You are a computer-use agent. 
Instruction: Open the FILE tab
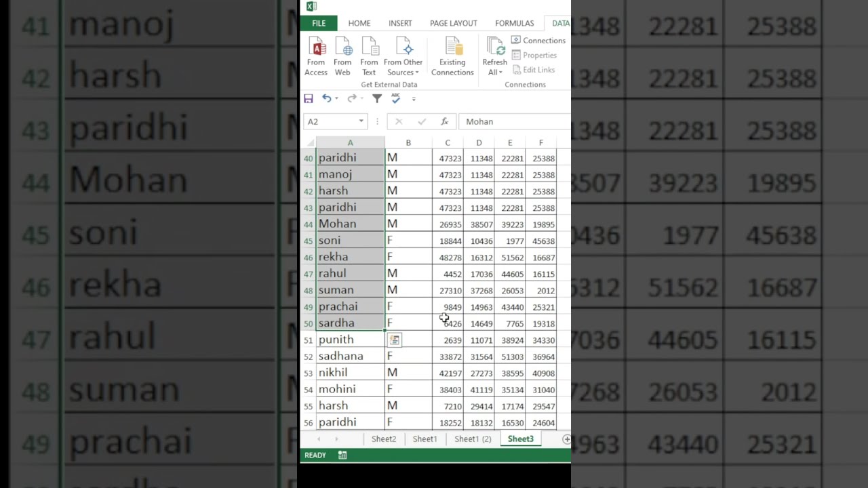coord(319,23)
